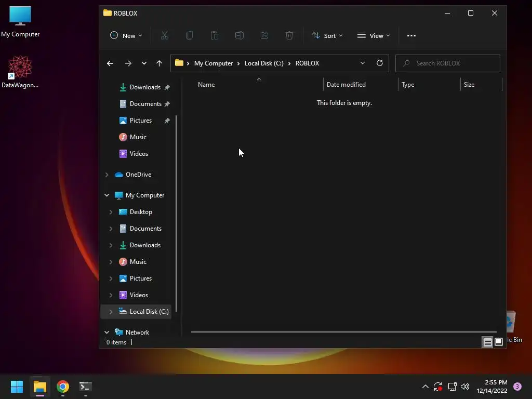Viewport: 532px width, 399px height.
Task: Select My Computer in navigation pane
Action: (x=144, y=195)
